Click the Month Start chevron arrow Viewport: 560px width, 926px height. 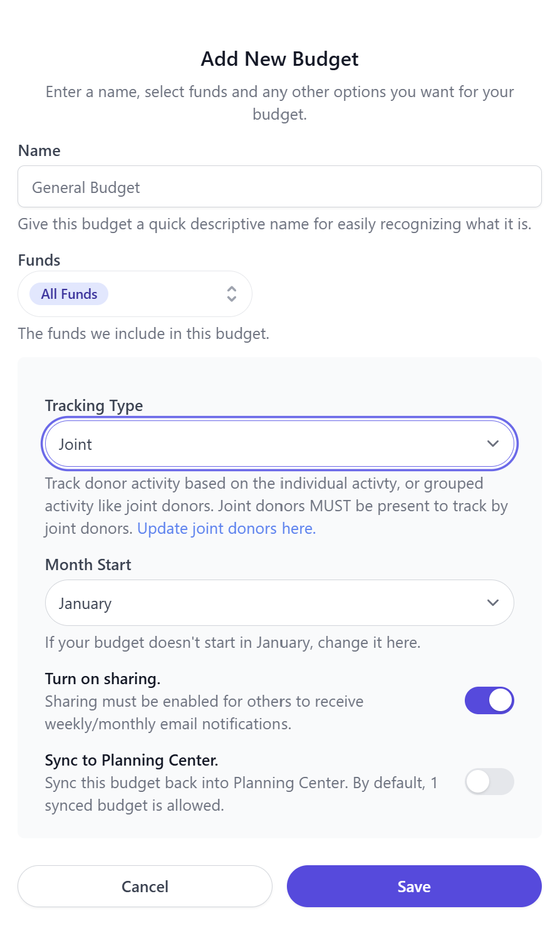pos(493,603)
